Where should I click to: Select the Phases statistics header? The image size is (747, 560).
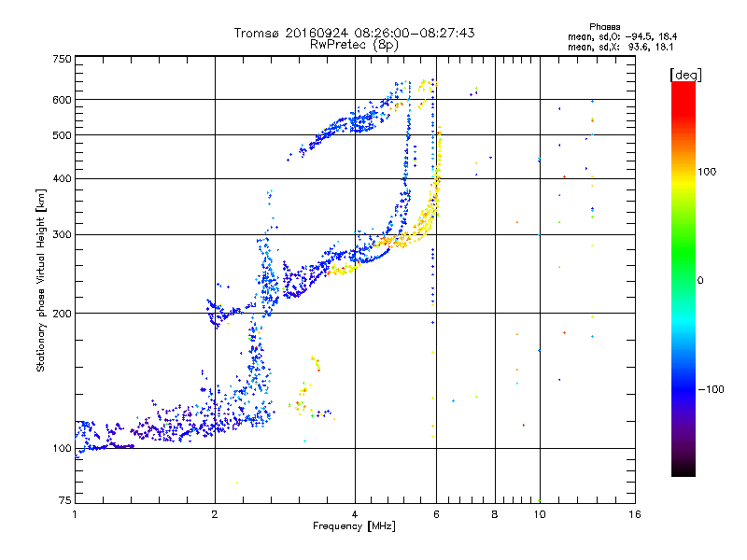pos(604,27)
